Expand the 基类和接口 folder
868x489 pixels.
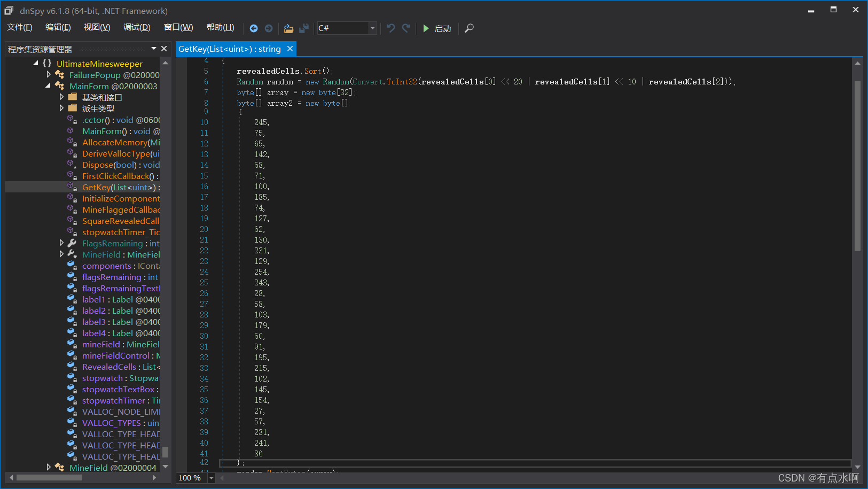(x=61, y=97)
